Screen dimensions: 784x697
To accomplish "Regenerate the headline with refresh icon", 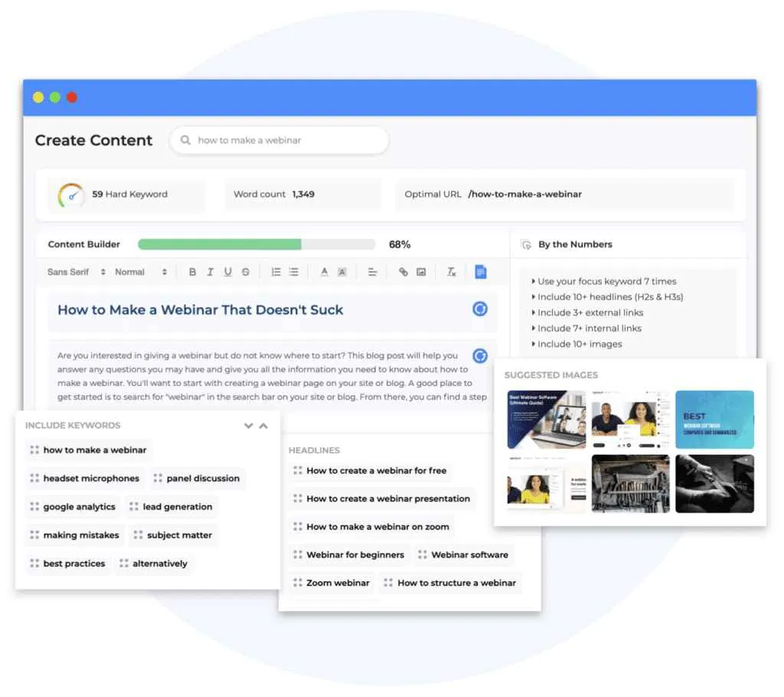I will (480, 309).
